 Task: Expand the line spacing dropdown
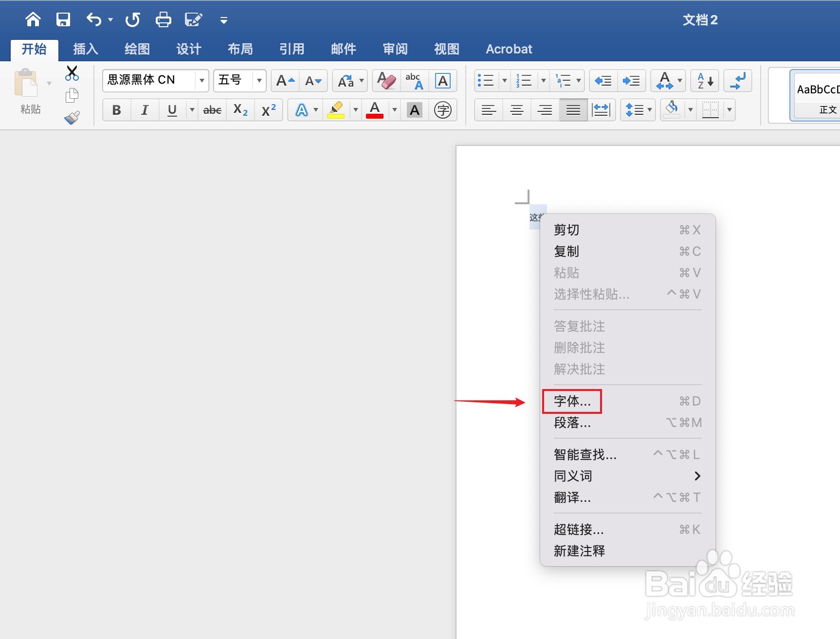click(x=650, y=110)
